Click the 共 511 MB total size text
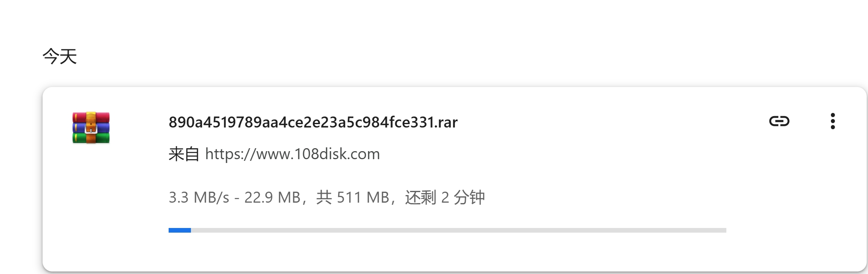 (x=352, y=198)
